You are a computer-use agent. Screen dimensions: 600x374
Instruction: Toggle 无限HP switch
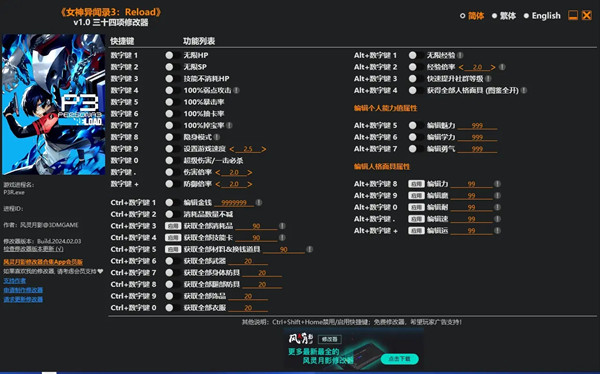[172, 55]
